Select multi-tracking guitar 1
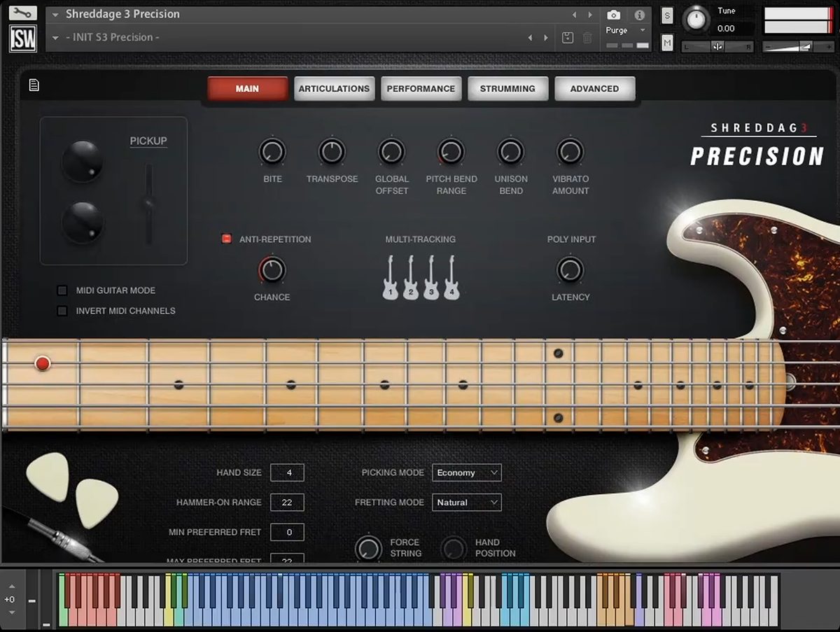Viewport: 840px width, 632px height. tap(390, 278)
